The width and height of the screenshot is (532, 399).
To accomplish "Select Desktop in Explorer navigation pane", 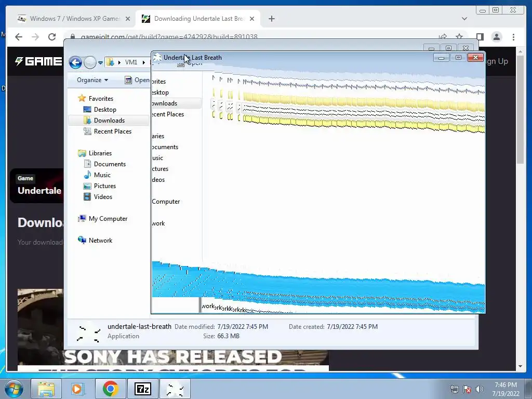I will pos(105,109).
